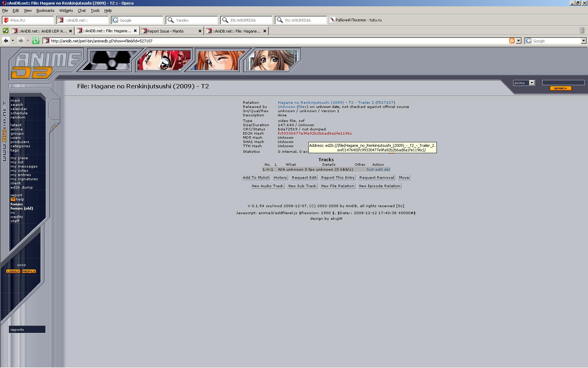Expand the address bar history dropdown
The height and width of the screenshot is (368, 588).
point(519,41)
